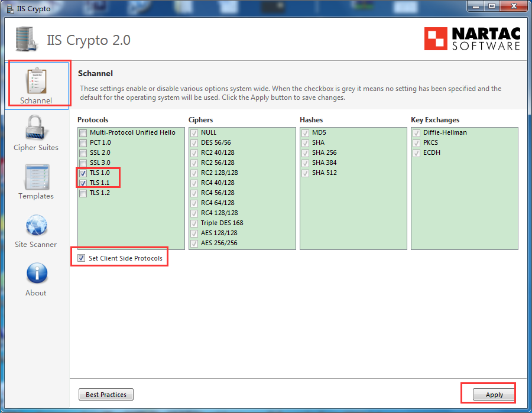Toggle the RC2 128/128 cipher checkbox
Screen dimensions: 532x413
194,173
